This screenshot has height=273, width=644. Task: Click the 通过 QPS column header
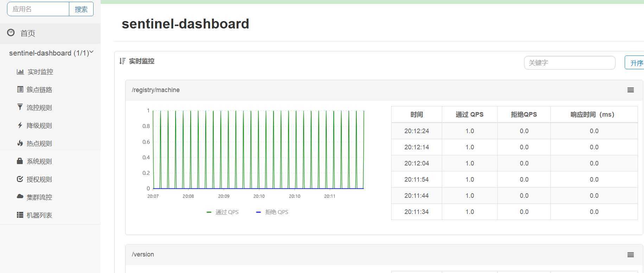point(470,115)
